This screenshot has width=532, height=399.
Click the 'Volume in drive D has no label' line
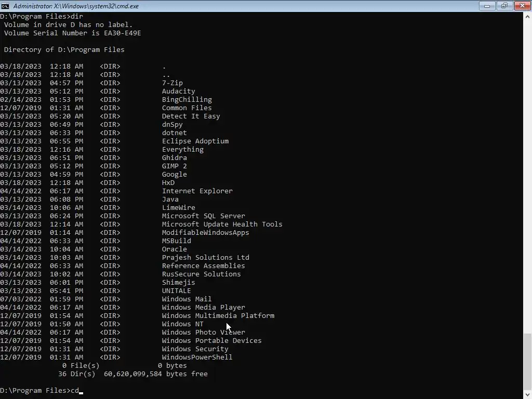tap(68, 25)
